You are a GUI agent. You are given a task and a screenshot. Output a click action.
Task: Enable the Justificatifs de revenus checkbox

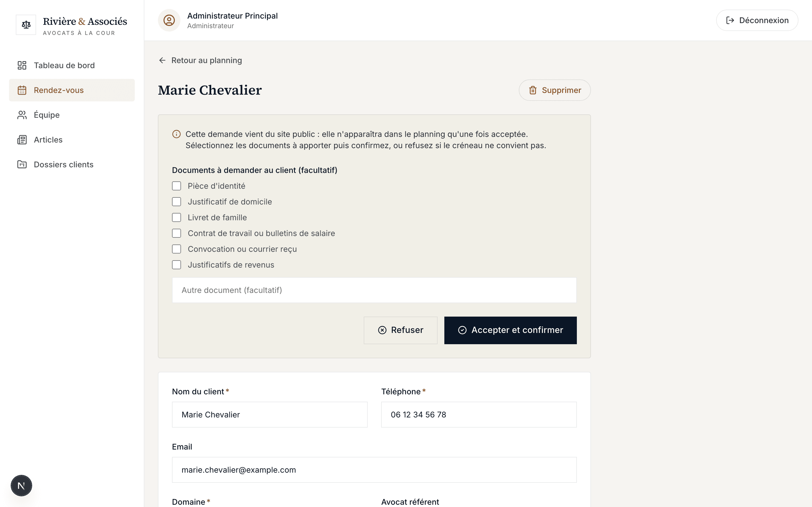tap(176, 265)
